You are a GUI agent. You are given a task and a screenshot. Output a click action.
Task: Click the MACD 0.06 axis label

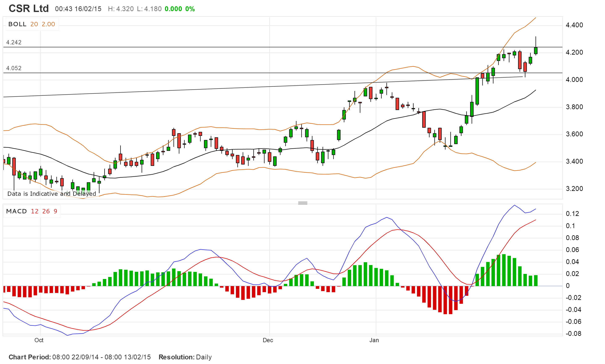click(x=572, y=250)
